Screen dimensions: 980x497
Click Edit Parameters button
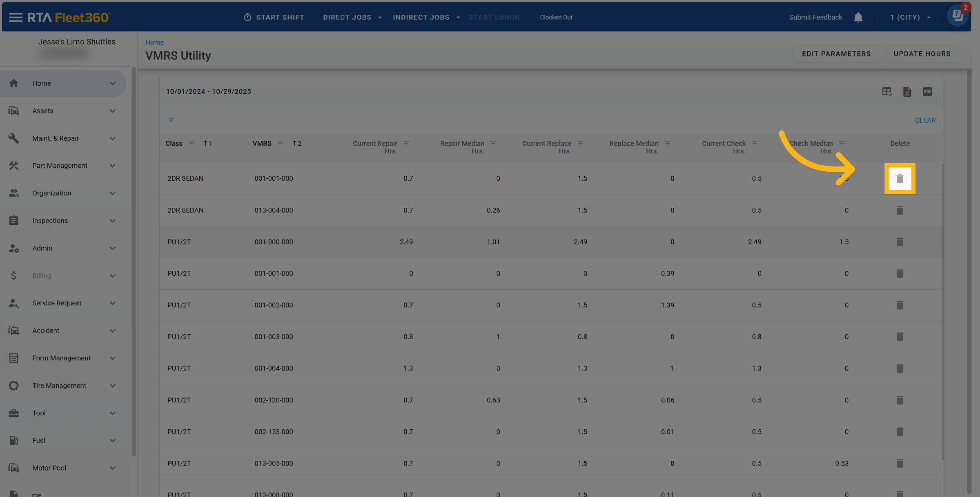[x=836, y=54]
